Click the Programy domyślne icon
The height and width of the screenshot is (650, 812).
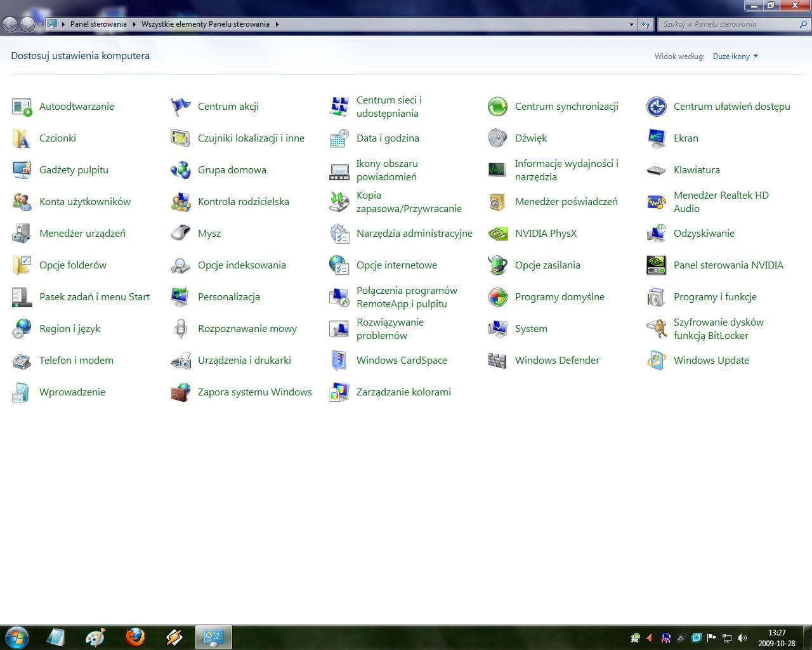pos(498,297)
